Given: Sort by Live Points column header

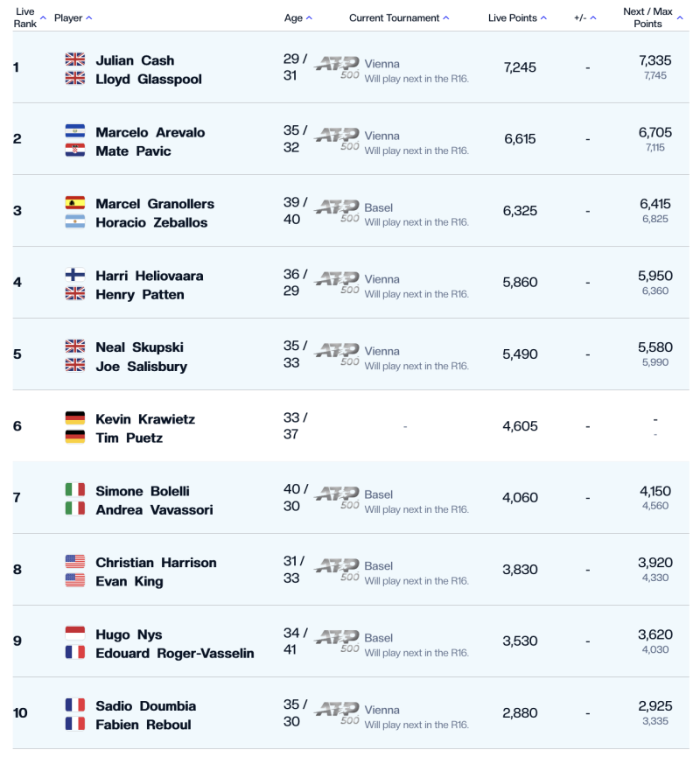Looking at the screenshot, I should 517,18.
